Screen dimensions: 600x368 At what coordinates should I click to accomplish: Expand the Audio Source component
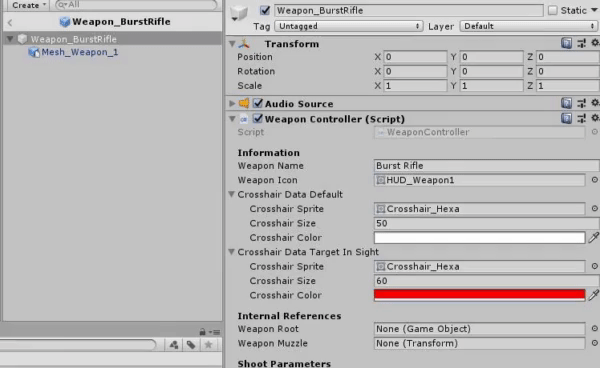click(232, 103)
